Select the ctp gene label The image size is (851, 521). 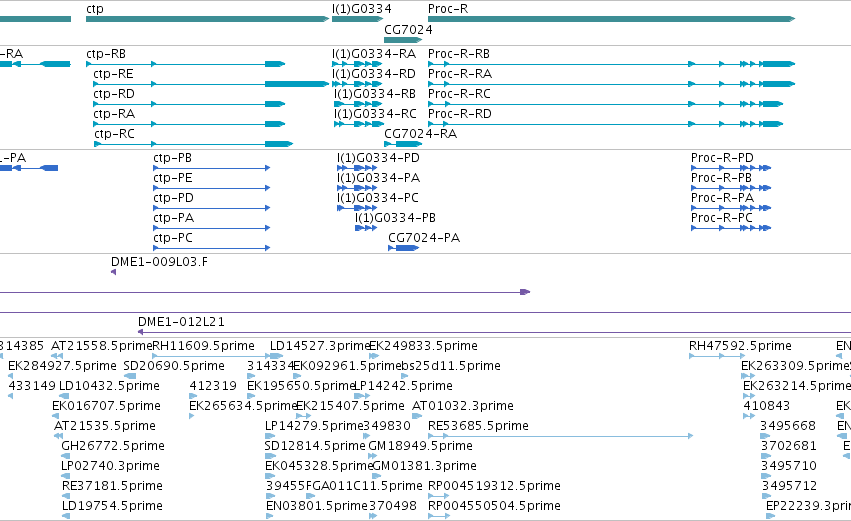(95, 9)
